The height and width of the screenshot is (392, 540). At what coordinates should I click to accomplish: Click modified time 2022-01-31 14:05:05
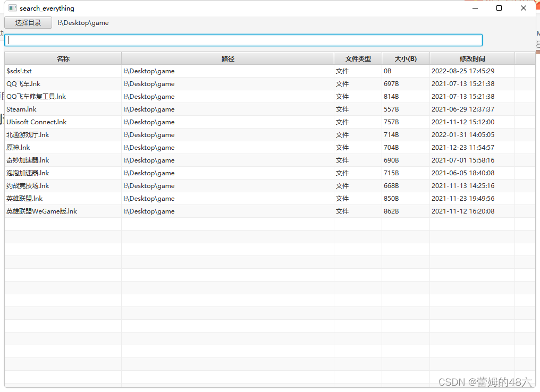pos(463,134)
